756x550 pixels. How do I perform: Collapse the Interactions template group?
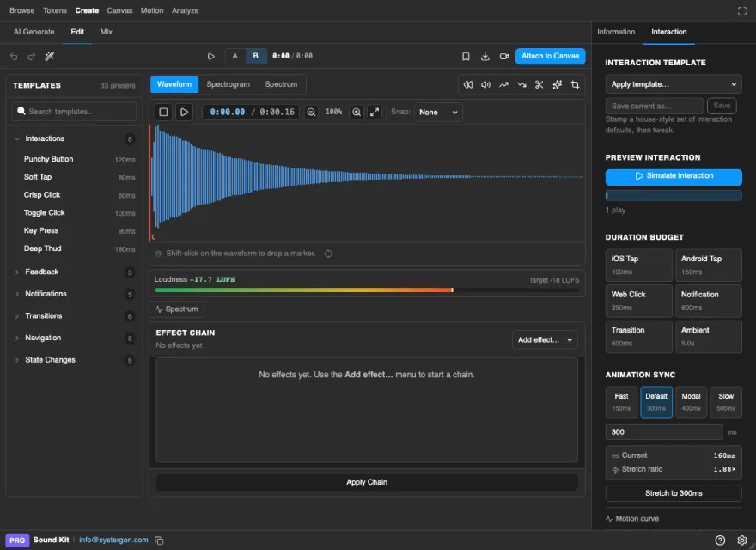click(74, 139)
